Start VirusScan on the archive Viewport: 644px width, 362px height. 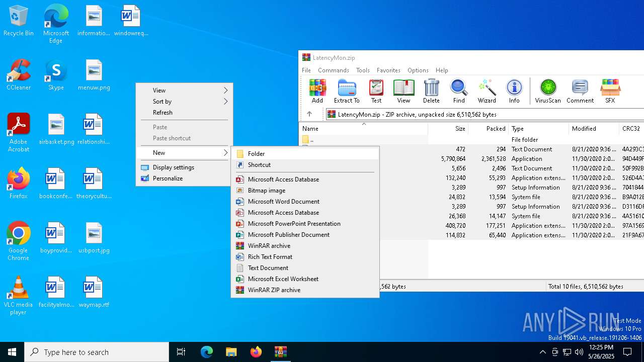(548, 91)
